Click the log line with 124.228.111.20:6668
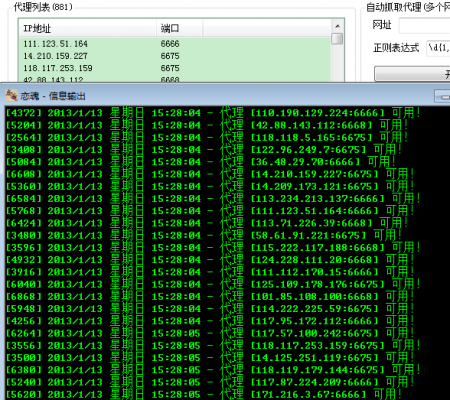This screenshot has height=400, width=450. point(210,260)
